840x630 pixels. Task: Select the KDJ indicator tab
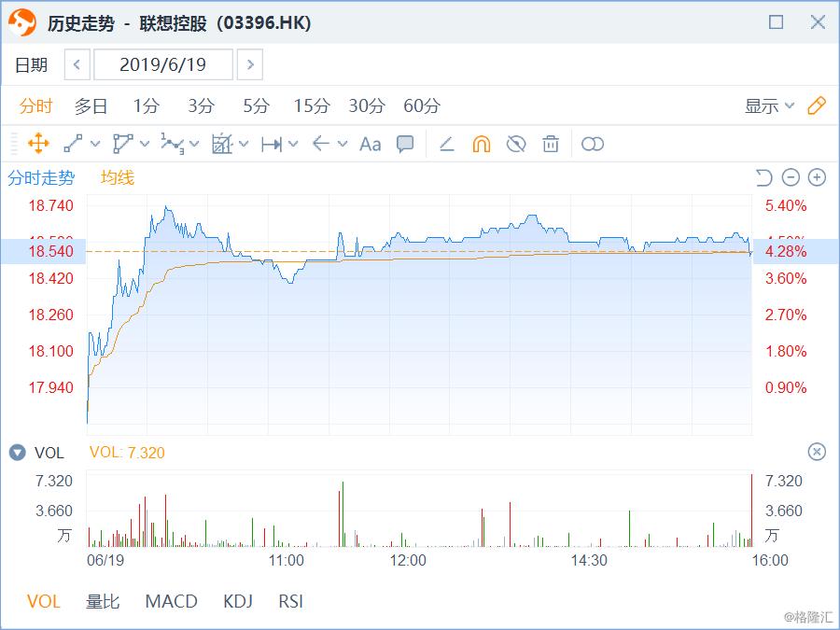[x=238, y=601]
